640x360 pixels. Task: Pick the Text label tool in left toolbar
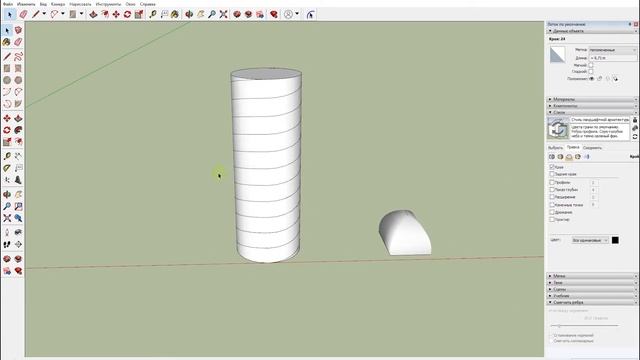click(x=18, y=168)
